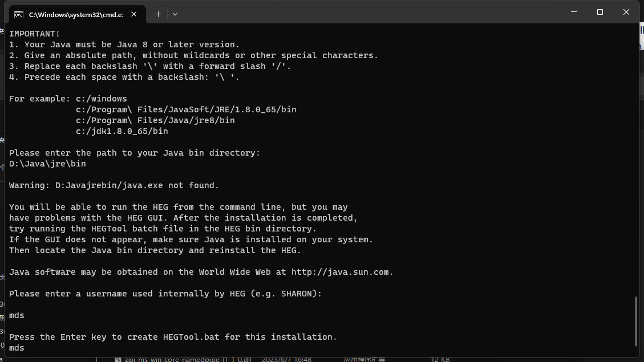Click the terminal vertical scrollbar thumb
The height and width of the screenshot is (362, 644).
coord(636,322)
